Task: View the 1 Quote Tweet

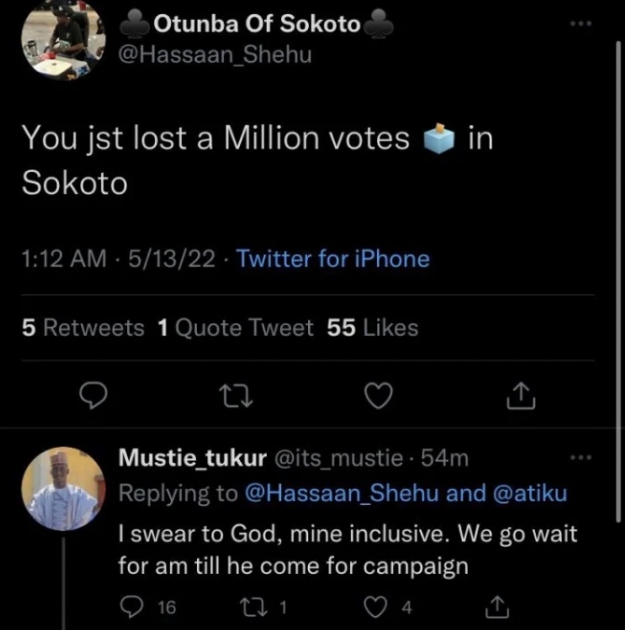Action: coord(236,327)
